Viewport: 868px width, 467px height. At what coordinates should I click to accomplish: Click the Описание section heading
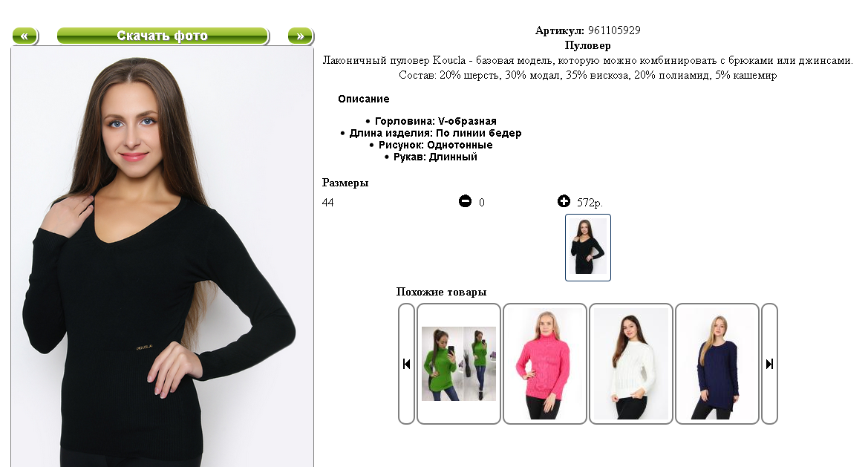tap(364, 99)
